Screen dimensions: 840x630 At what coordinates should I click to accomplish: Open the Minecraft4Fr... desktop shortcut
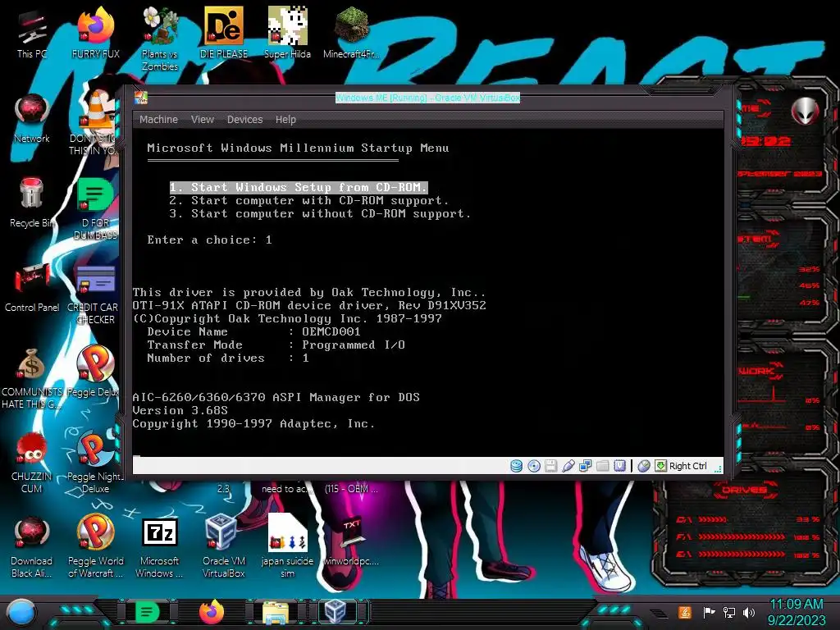click(x=351, y=33)
